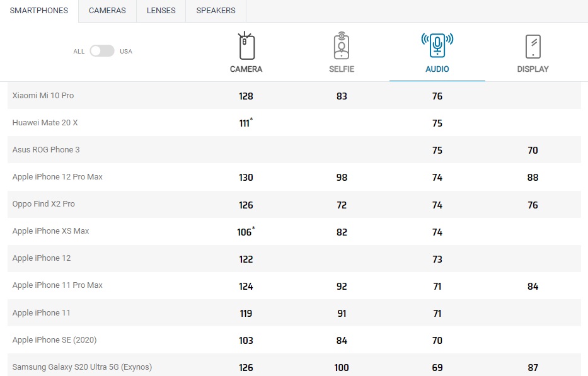This screenshot has height=376, width=588.
Task: Sort by the SELFIE column label
Action: click(x=342, y=69)
